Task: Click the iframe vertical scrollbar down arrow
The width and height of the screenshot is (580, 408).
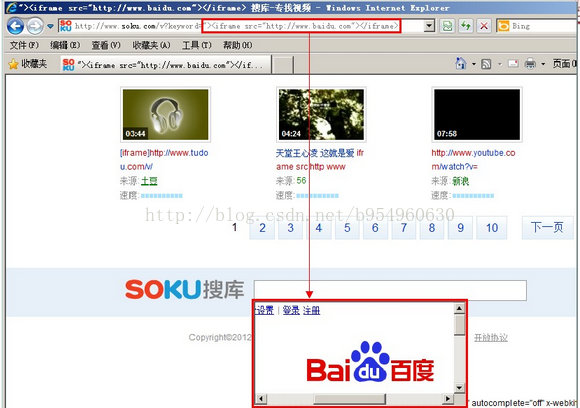Action: [459, 388]
